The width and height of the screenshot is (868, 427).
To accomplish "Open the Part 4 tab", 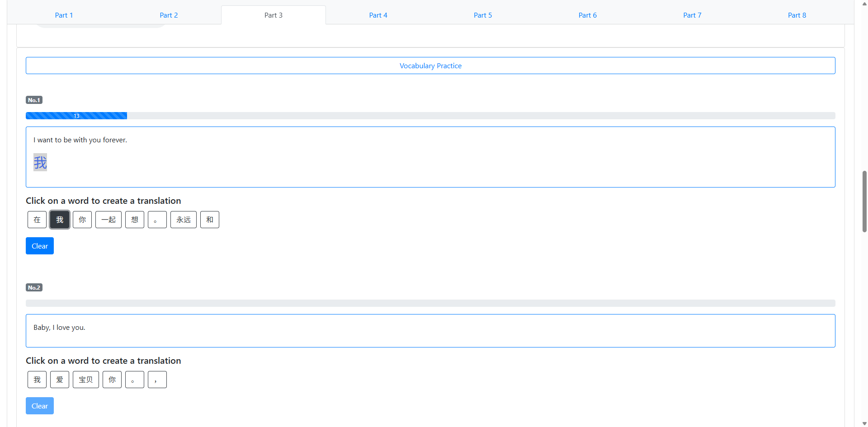I will tap(378, 15).
